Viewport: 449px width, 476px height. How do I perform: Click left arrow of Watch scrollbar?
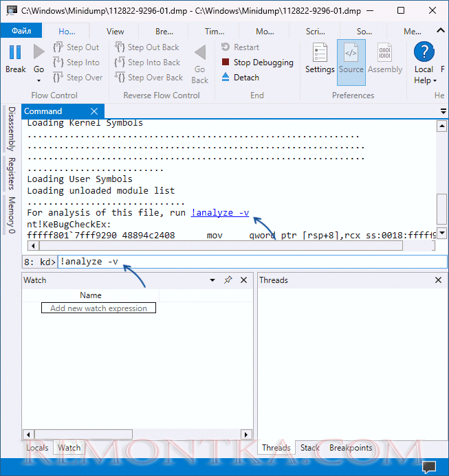coord(28,434)
